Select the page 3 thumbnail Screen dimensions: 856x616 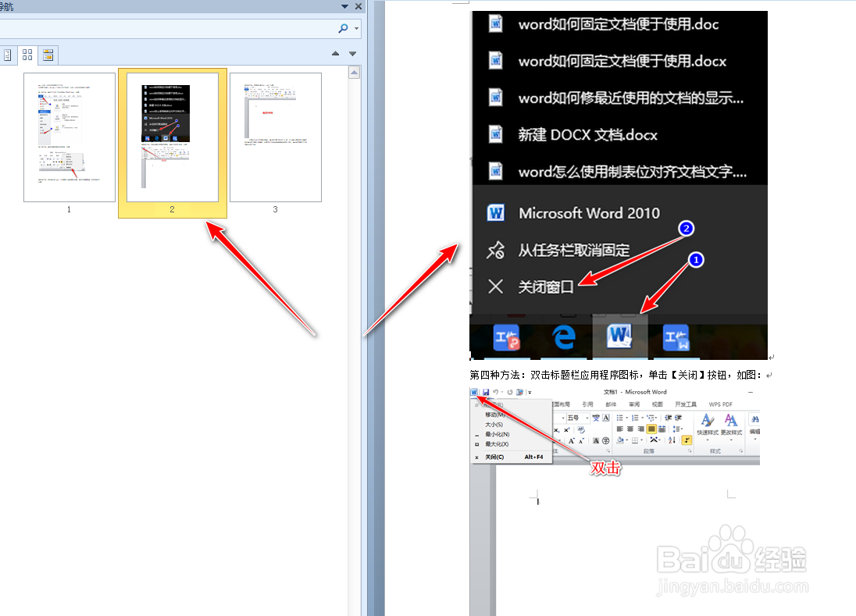pos(276,137)
